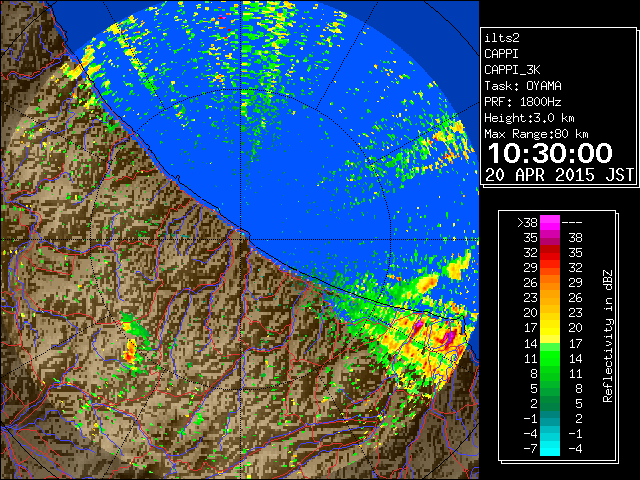Select the '20 APR 2015 JST' date
Image resolution: width=640 pixels, height=480 pixels.
(559, 175)
